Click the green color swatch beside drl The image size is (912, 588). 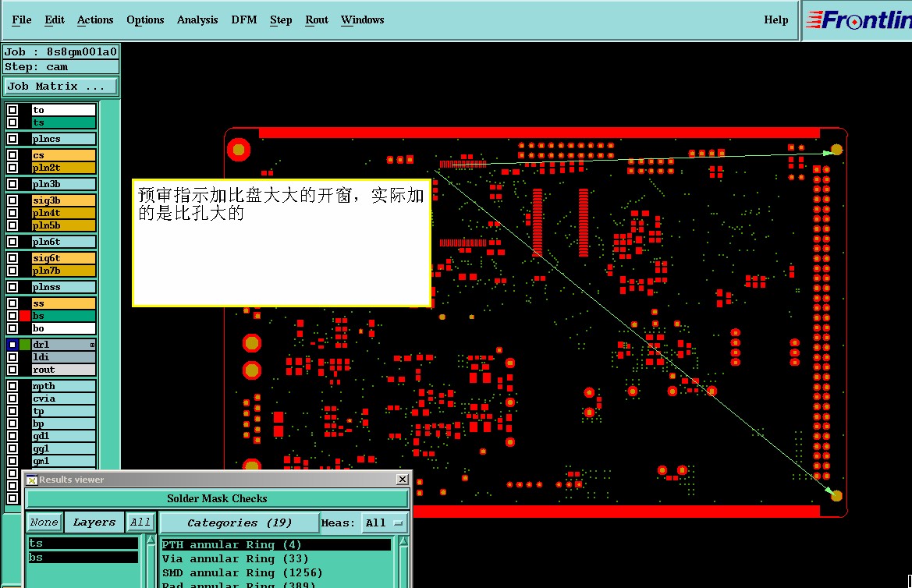(25, 345)
